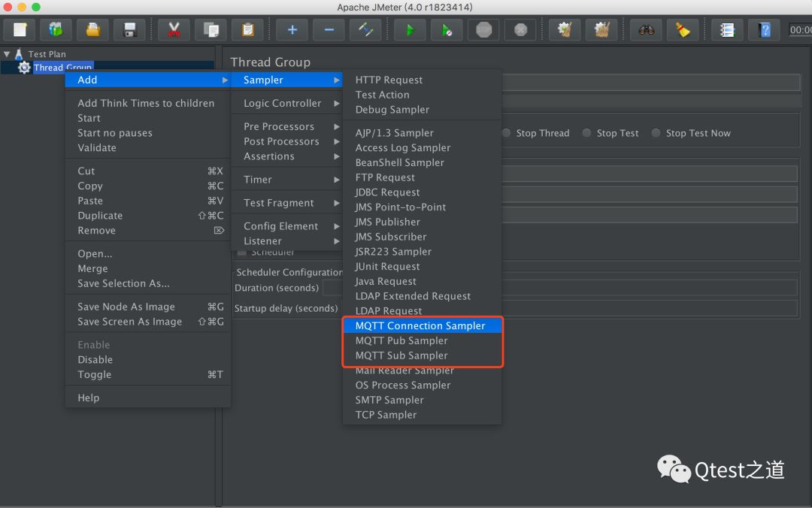Screen dimensions: 812x508
Task: Expand the Add submenu
Action: tap(148, 80)
